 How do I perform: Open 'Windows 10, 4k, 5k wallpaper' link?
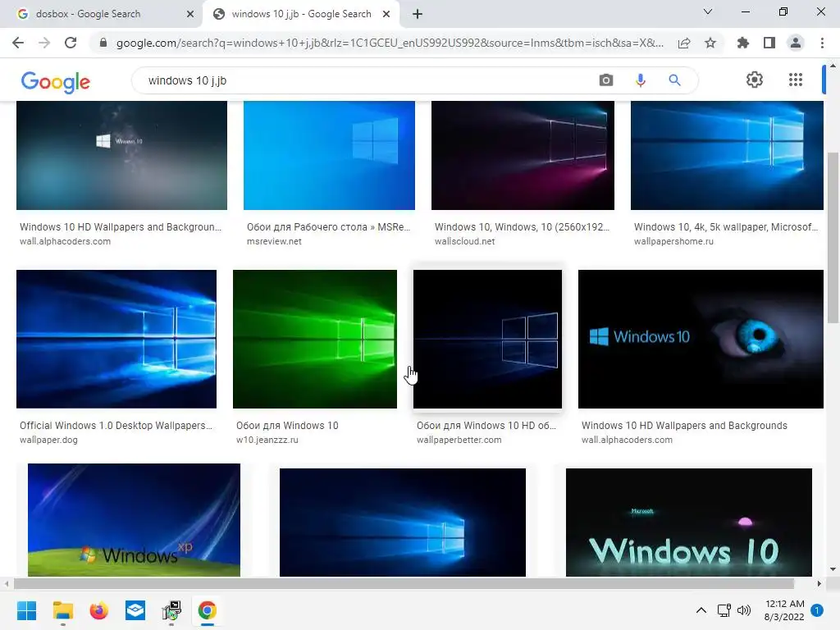point(726,227)
